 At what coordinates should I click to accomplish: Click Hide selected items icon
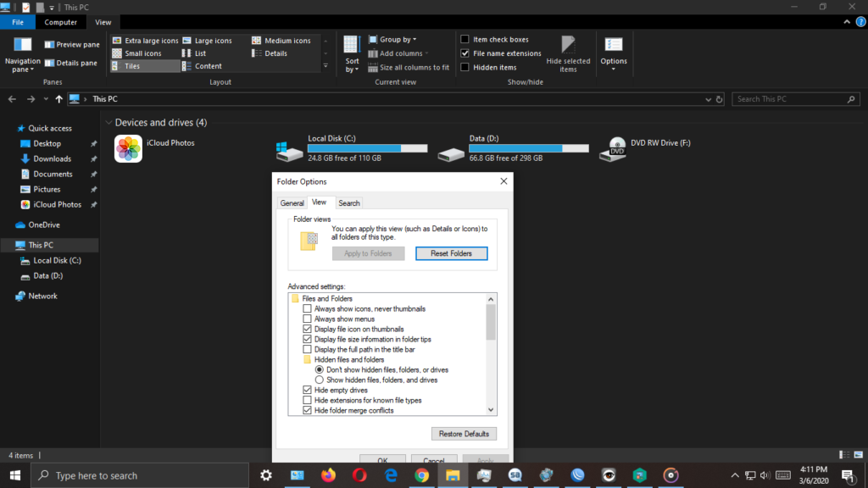click(x=568, y=46)
